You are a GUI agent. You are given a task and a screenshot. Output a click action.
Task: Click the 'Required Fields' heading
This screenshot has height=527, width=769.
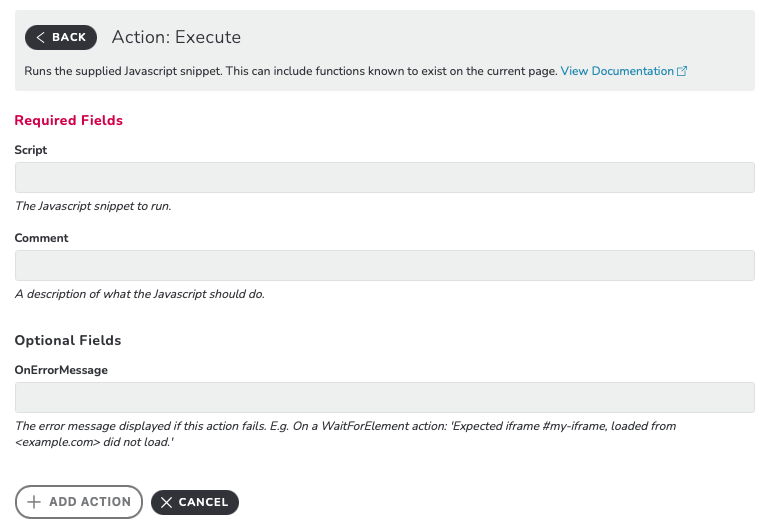(69, 121)
